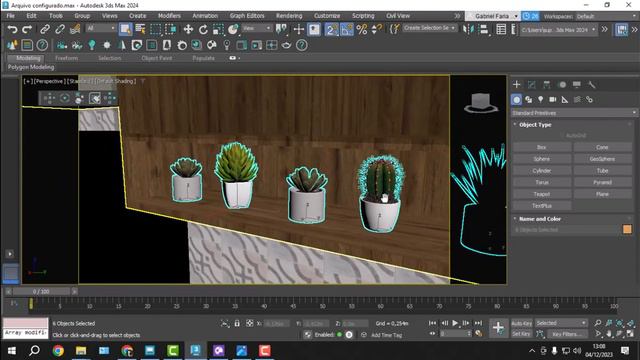The image size is (640, 360).
Task: Toggle the Selection Lock padlock
Action: click(x=237, y=323)
